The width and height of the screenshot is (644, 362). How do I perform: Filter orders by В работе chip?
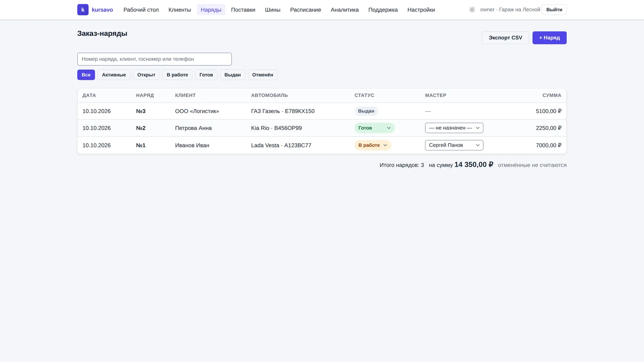(x=177, y=75)
